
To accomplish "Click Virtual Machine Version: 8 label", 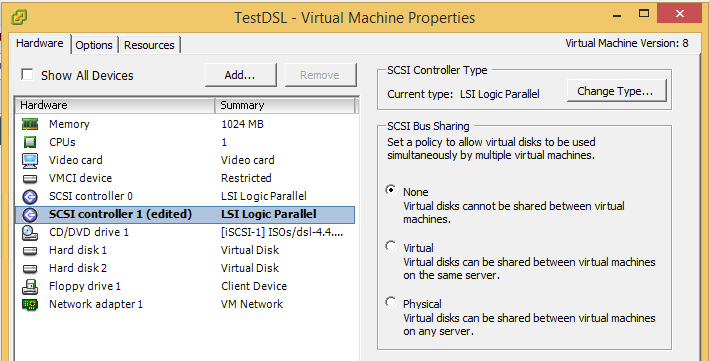I will coord(627,43).
